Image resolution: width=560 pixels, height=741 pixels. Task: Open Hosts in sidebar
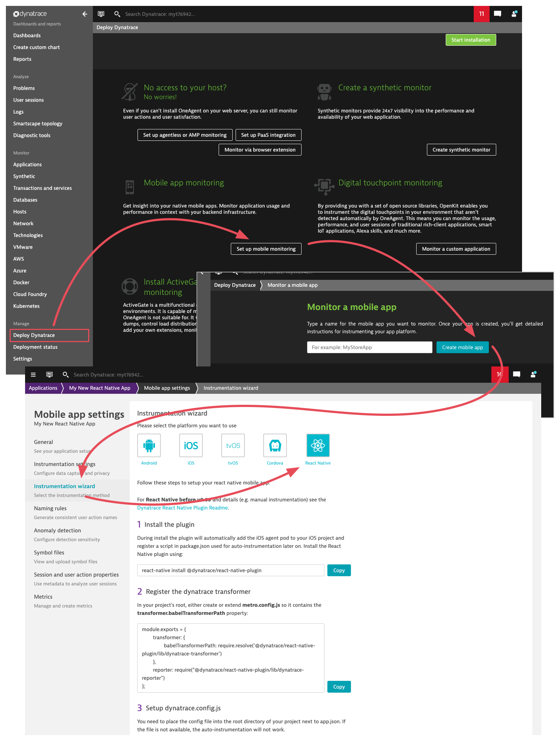[20, 212]
